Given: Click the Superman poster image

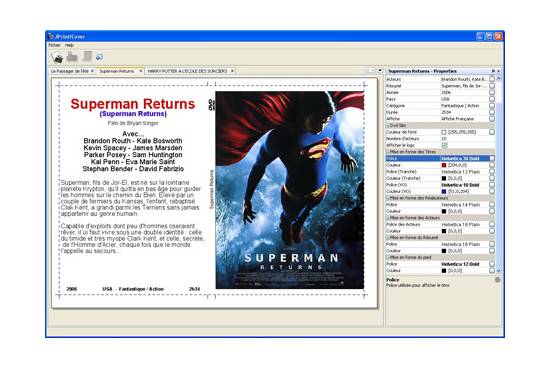Looking at the screenshot, I should (x=290, y=190).
